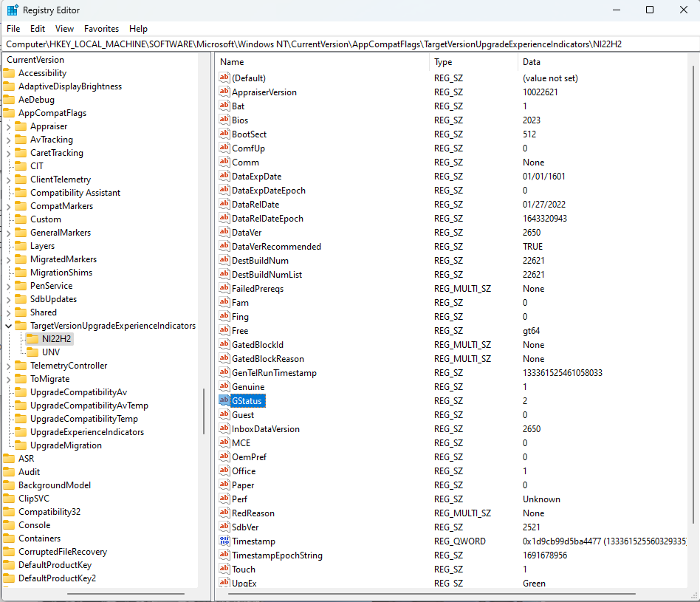
Task: Expand the AvTracking key
Action: [x=8, y=140]
